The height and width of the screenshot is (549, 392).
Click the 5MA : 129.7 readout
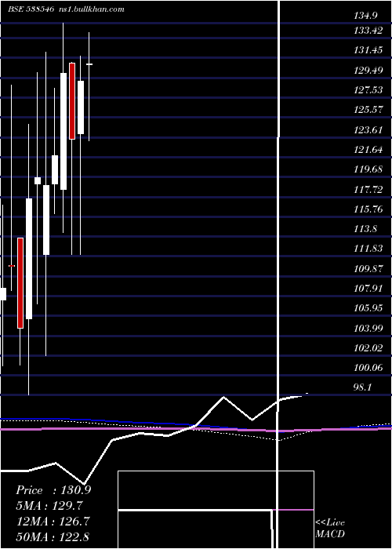(51, 506)
